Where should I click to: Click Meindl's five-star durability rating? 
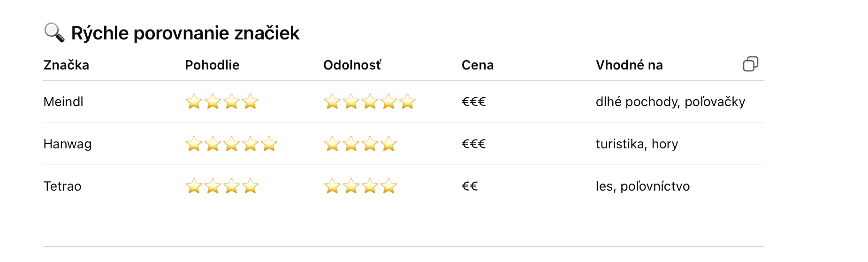pos(370,101)
